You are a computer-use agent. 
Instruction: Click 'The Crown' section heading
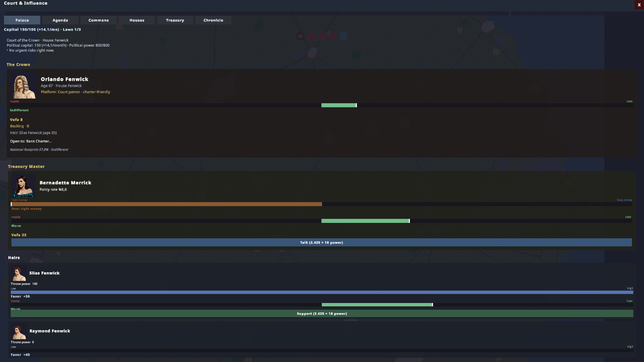coord(18,64)
